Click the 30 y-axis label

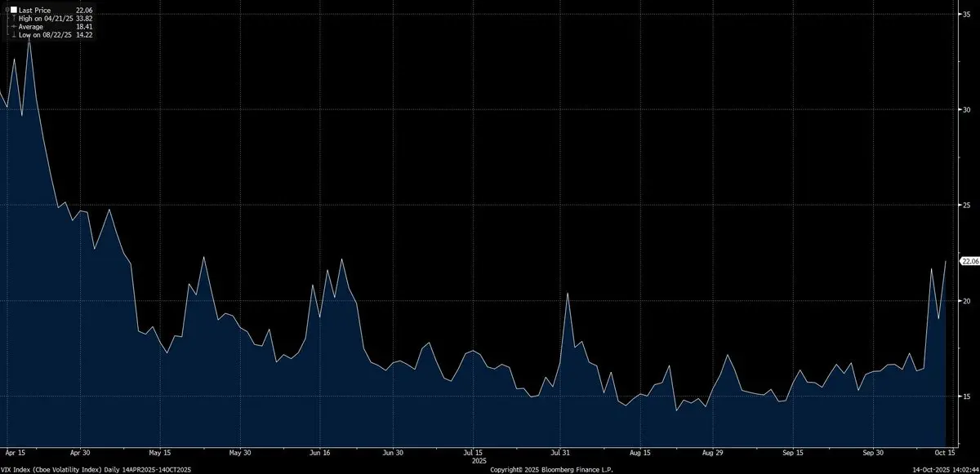coord(965,109)
